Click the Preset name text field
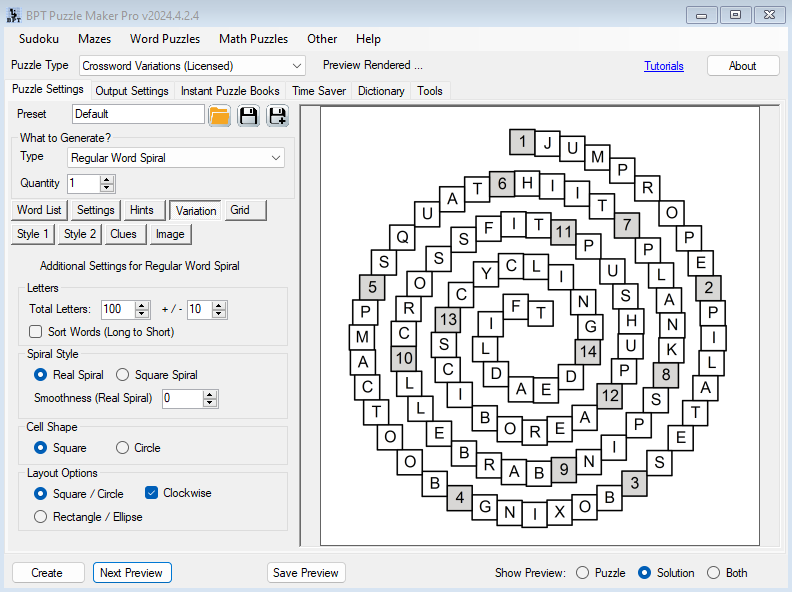This screenshot has height=592, width=792. [x=138, y=114]
